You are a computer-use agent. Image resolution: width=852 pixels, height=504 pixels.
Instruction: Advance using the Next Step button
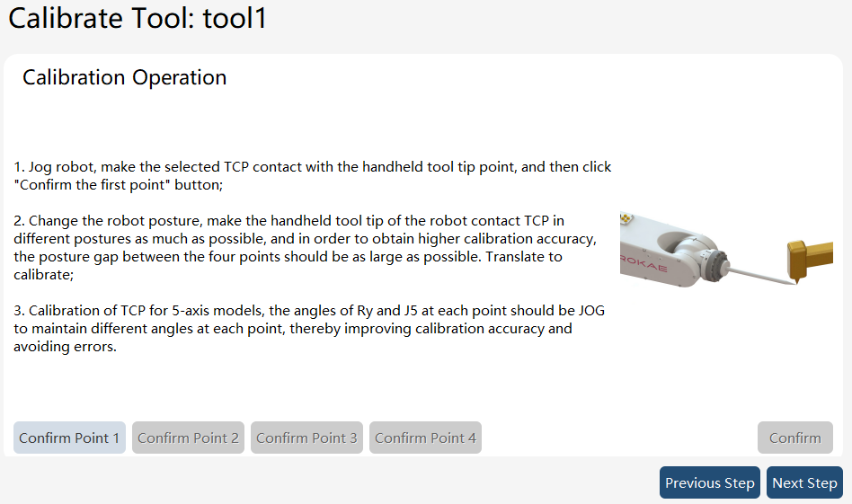pos(804,482)
